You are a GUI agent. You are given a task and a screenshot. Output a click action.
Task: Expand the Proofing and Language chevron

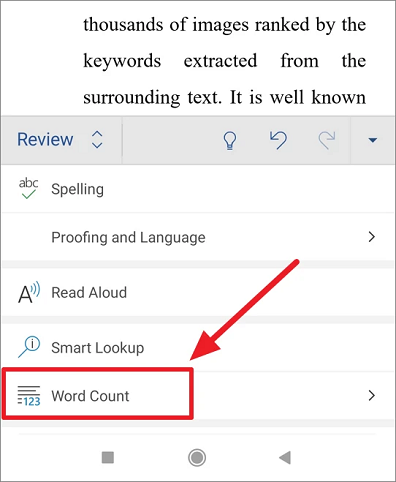(372, 237)
